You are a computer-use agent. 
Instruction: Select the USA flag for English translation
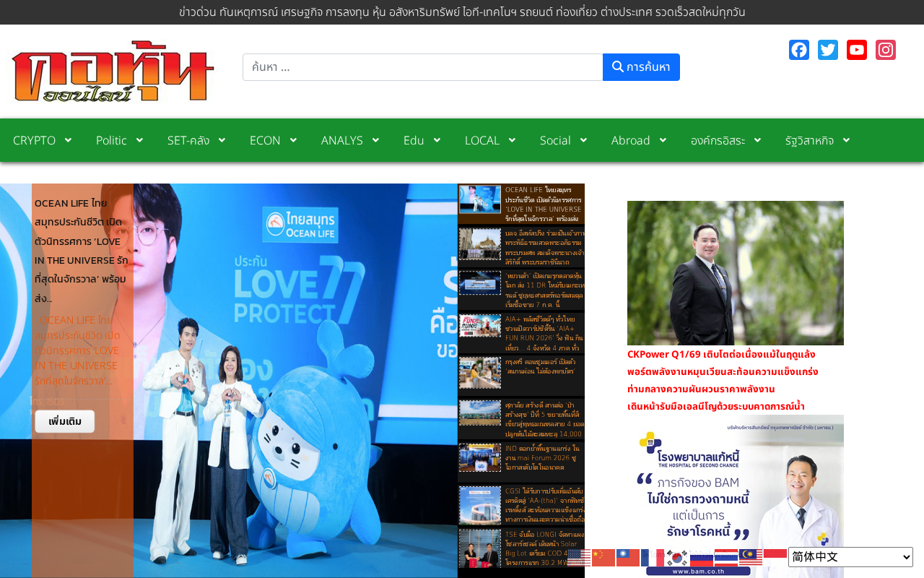[x=579, y=557]
